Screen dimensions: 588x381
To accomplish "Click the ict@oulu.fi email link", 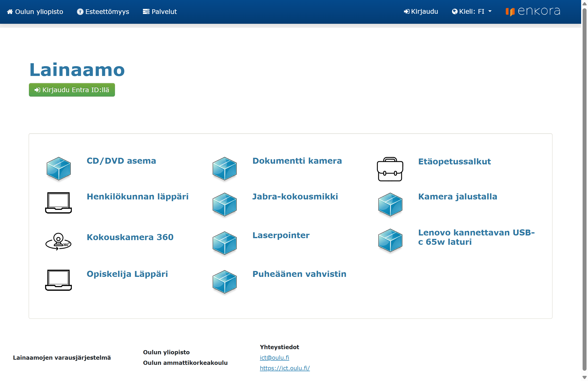I will (x=274, y=357).
